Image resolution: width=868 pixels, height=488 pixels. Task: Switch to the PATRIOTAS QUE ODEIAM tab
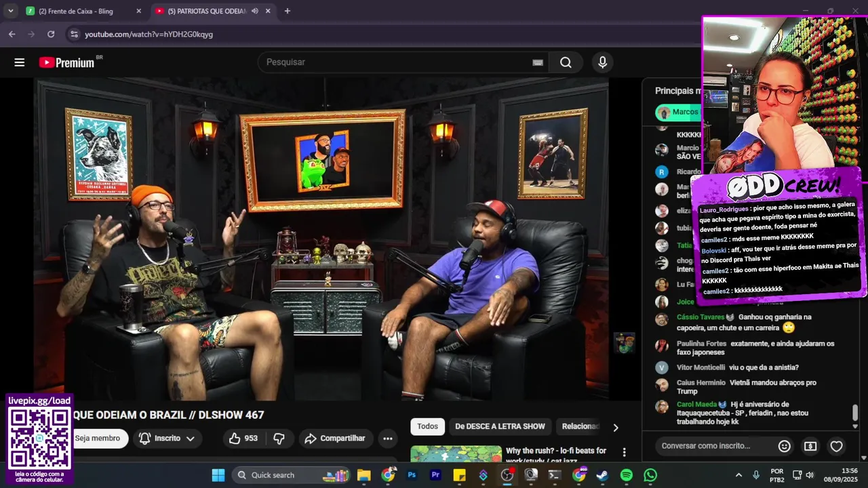point(214,11)
